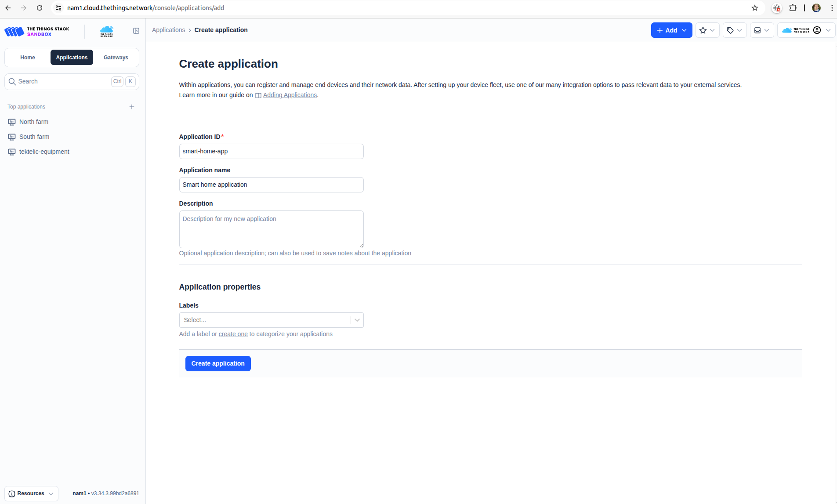The image size is (837, 504).
Task: Open the Add button dropdown arrow
Action: click(684, 30)
